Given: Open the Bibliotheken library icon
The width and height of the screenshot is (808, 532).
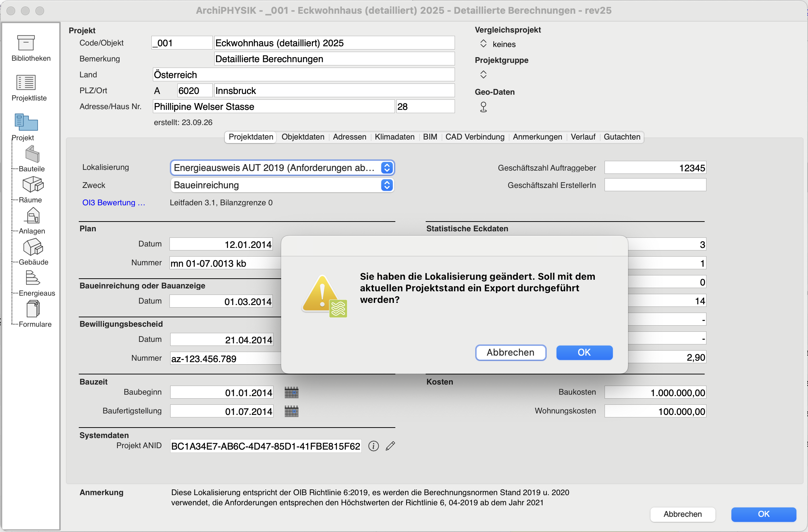Looking at the screenshot, I should pos(26,43).
